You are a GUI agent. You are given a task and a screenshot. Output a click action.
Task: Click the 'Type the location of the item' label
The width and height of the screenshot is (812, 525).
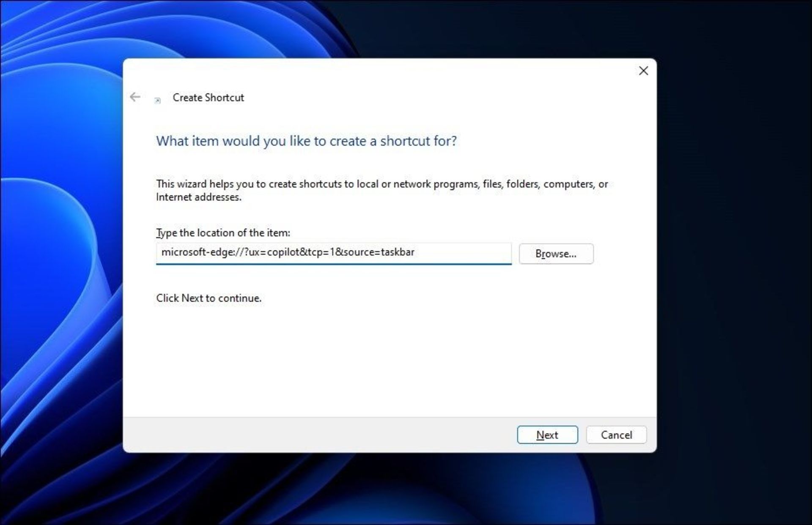coord(223,233)
